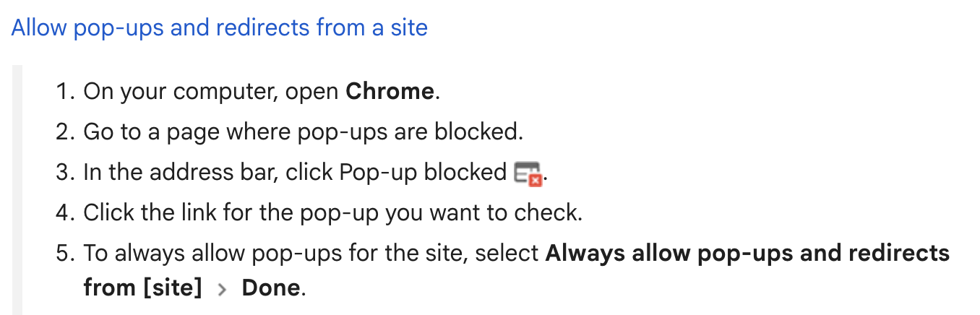The width and height of the screenshot is (980, 315).
Task: Select "Click the link for the pop-up" step
Action: (x=231, y=213)
